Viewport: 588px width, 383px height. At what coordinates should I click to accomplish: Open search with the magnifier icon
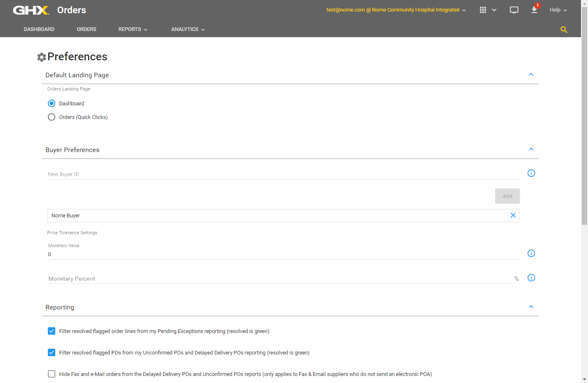[564, 29]
